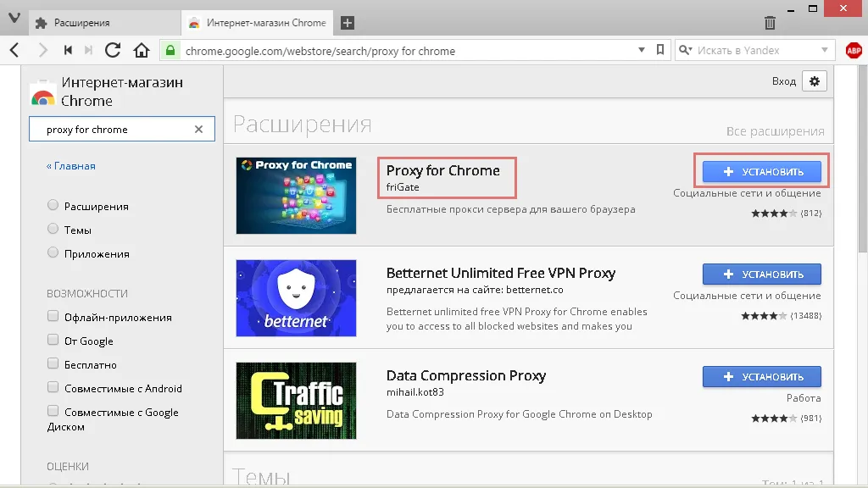The height and width of the screenshot is (488, 868).
Task: Click the Betternet extension description text
Action: pos(517,319)
